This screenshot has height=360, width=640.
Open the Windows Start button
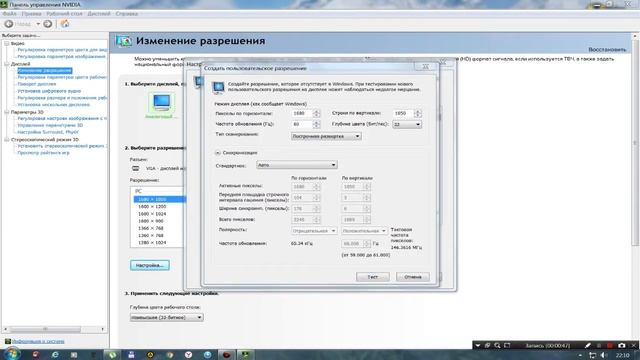click(11, 354)
